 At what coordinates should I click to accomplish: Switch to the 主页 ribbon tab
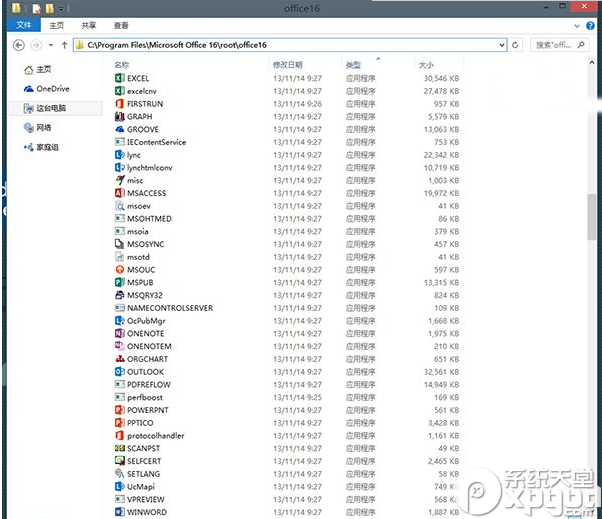pos(57,25)
